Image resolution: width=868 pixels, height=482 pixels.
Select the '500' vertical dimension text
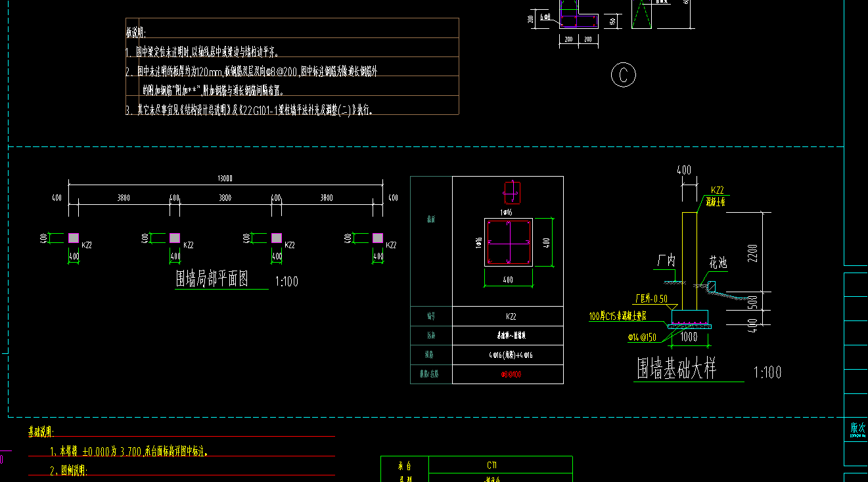(x=753, y=301)
